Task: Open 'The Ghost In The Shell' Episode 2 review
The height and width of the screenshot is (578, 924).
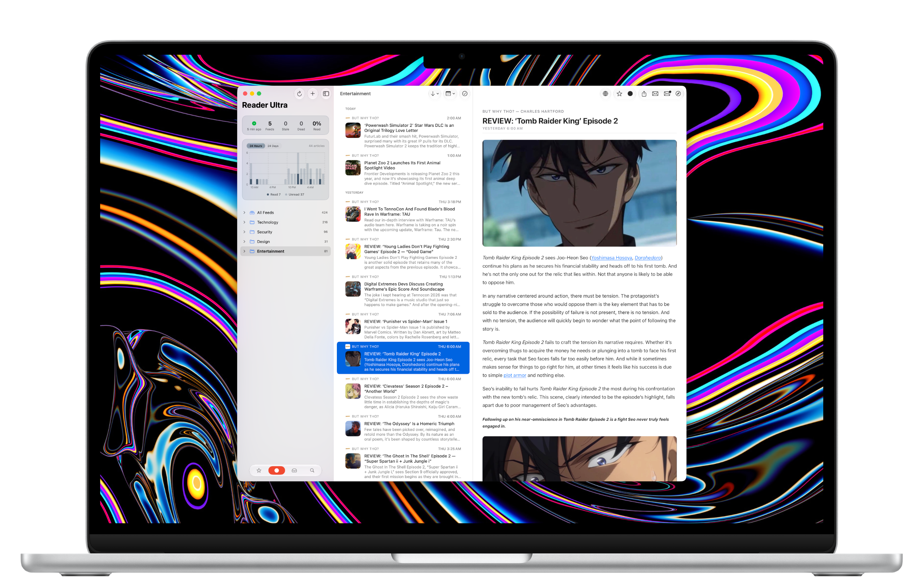Action: 403,462
